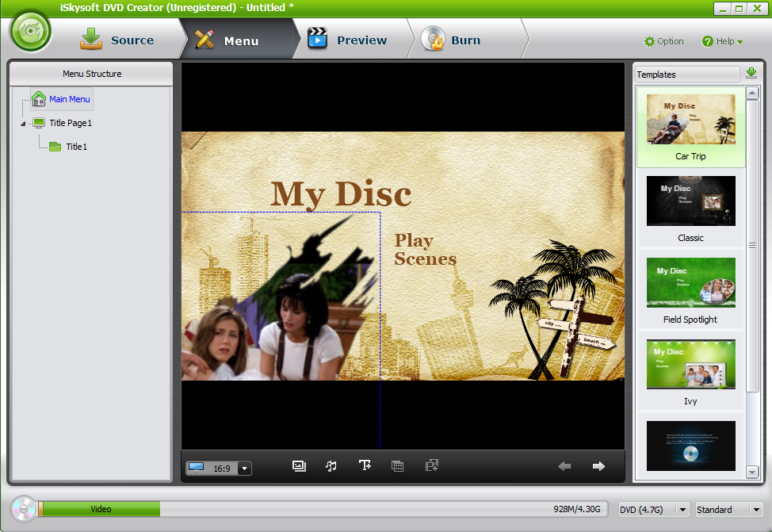
Task: Select Title1 in the menu structure
Action: coord(76,147)
